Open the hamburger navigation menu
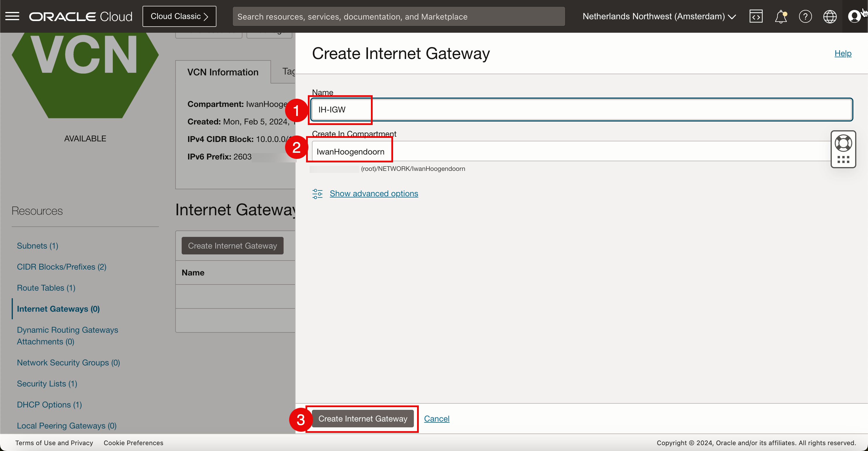Image resolution: width=868 pixels, height=451 pixels. (13, 16)
